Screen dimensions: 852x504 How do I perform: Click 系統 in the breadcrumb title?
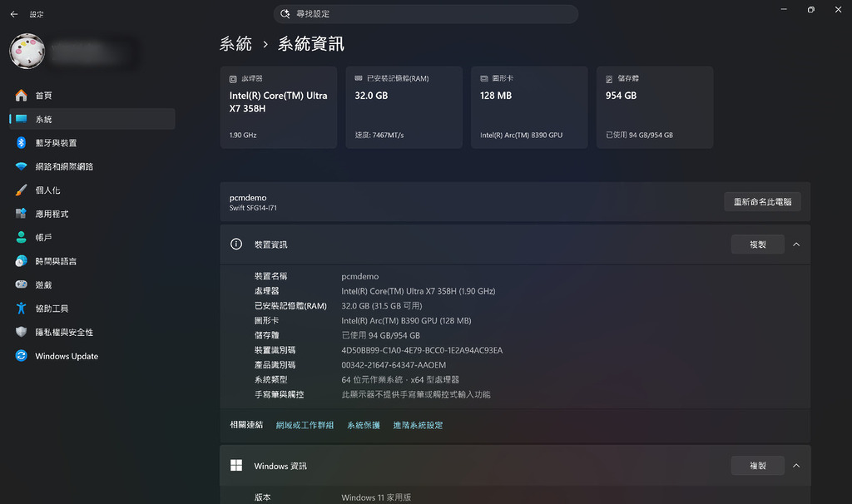[235, 43]
